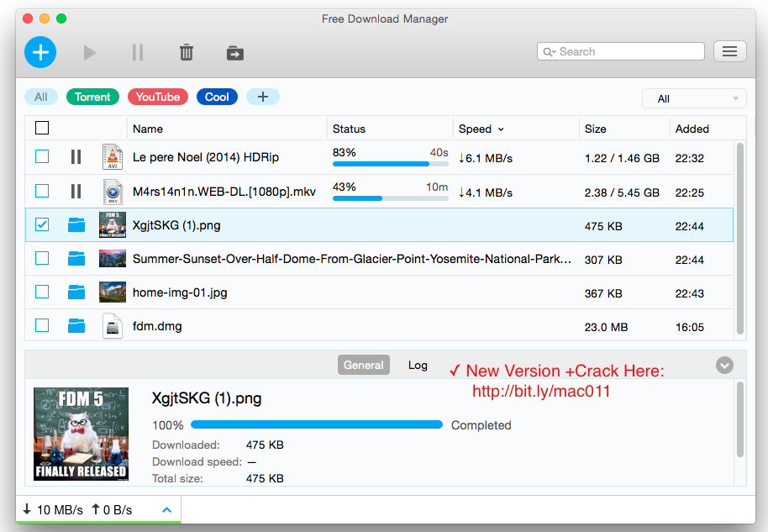Image resolution: width=768 pixels, height=532 pixels.
Task: Collapse the speed status bar expander
Action: pos(166,509)
